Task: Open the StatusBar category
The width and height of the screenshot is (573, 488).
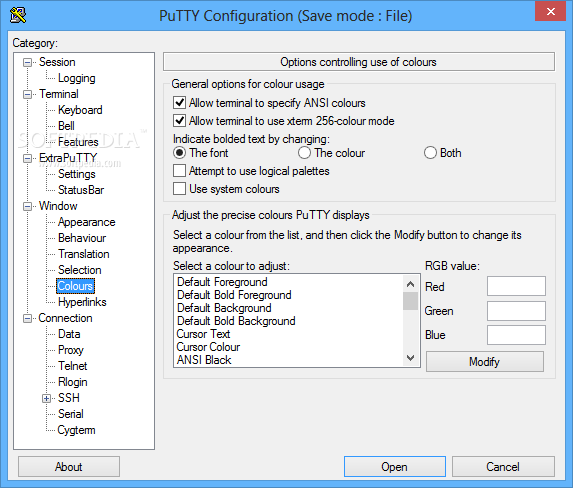Action: pos(81,190)
